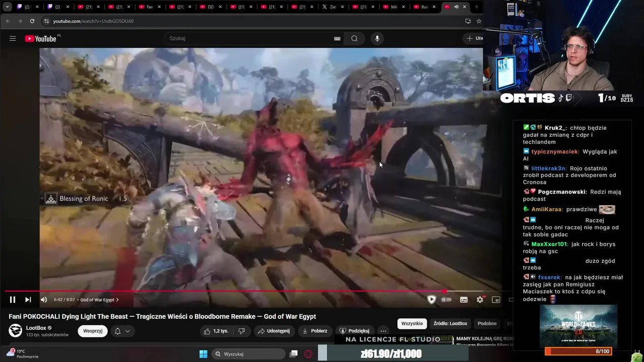This screenshot has height=362, width=644.
Task: Select the Podobne filter chip
Action: (487, 323)
